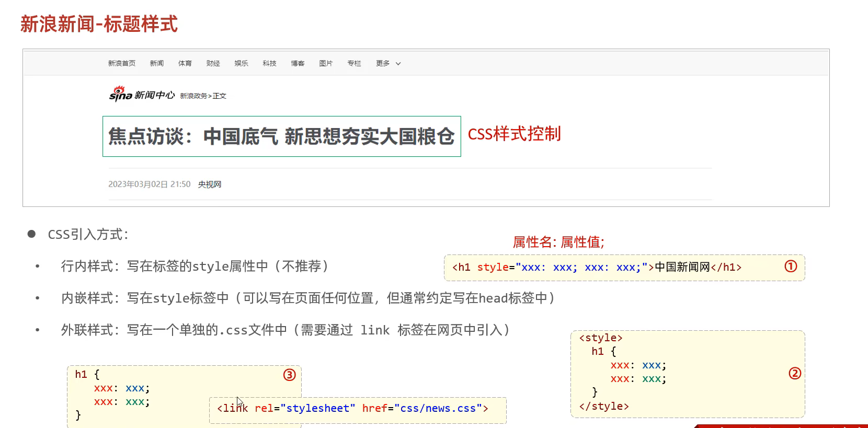Screen dimensions: 868x428
Task: Select 体育 in the Sina nav bar
Action: pos(185,63)
